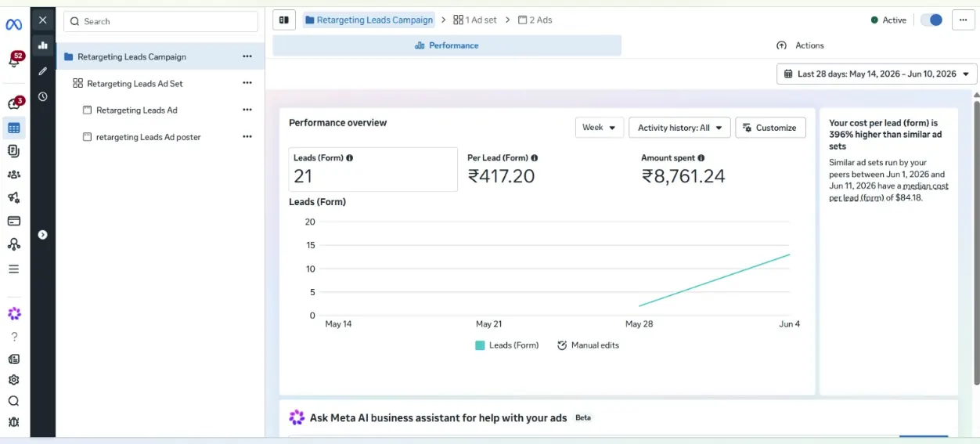
Task: Click 1 Ad set breadcrumb
Action: click(x=475, y=20)
